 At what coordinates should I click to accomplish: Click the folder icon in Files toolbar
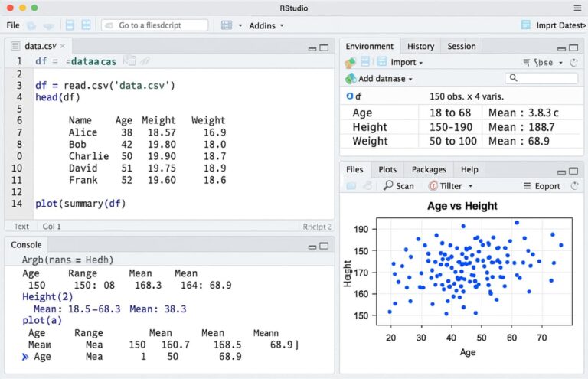coord(351,185)
